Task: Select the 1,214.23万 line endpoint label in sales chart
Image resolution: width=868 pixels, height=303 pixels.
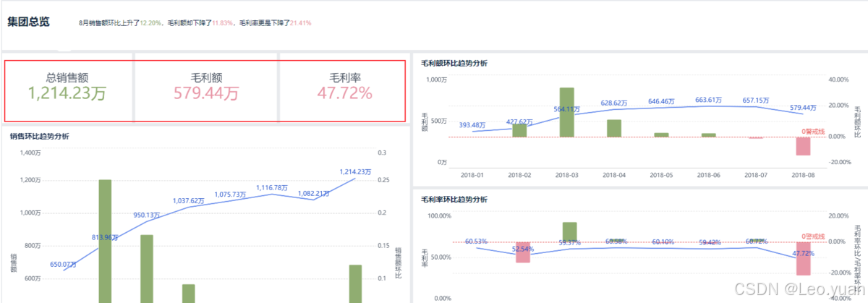Action: coord(355,172)
